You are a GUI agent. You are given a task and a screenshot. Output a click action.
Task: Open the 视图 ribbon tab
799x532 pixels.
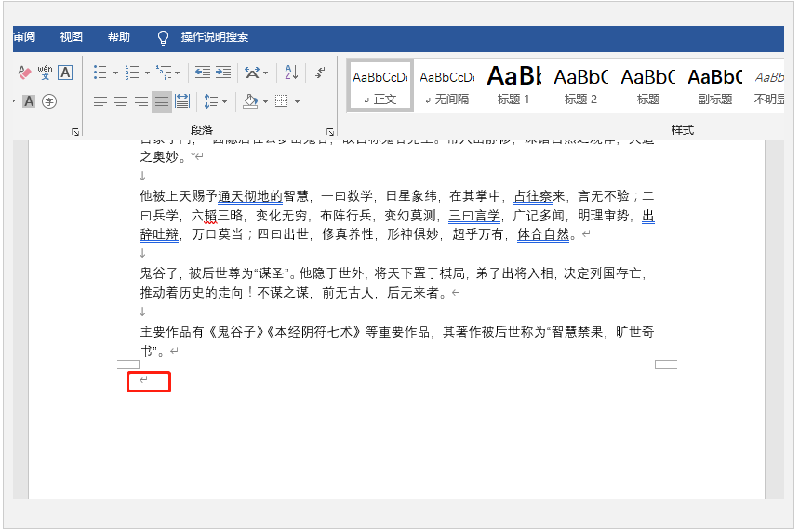coord(72,38)
